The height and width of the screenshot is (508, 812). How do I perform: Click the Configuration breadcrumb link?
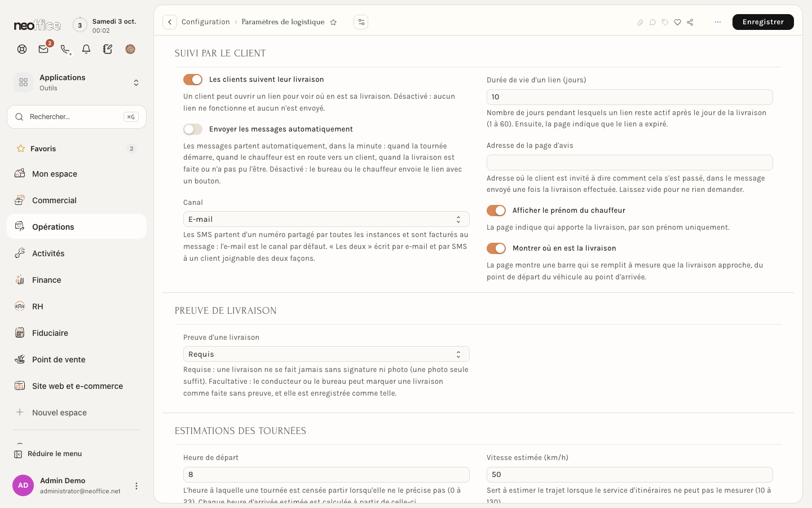pyautogui.click(x=205, y=22)
